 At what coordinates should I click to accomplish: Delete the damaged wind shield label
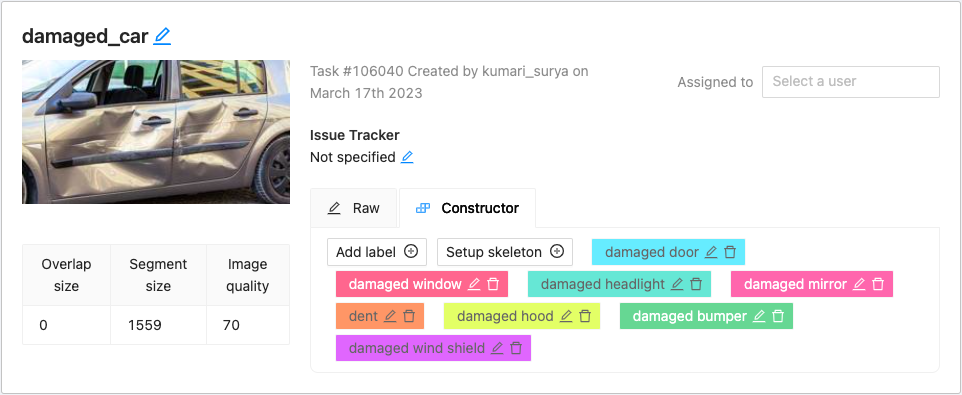click(517, 348)
